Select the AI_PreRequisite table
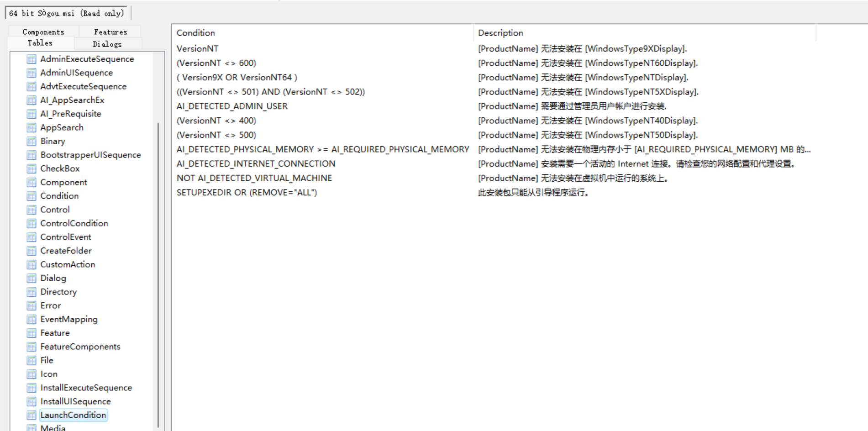 pyautogui.click(x=71, y=114)
